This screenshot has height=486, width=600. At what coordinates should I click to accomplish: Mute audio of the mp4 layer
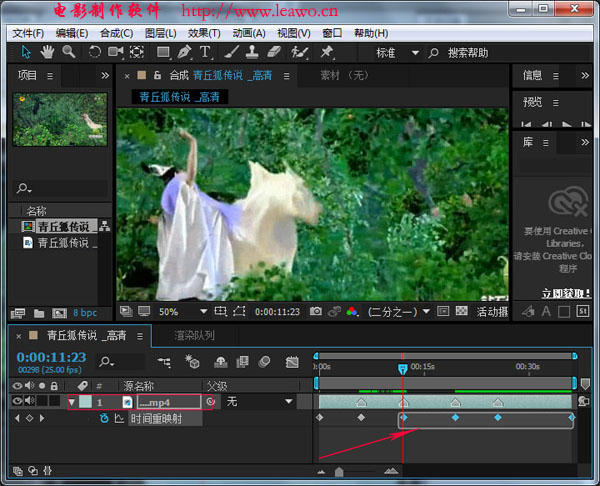click(29, 401)
